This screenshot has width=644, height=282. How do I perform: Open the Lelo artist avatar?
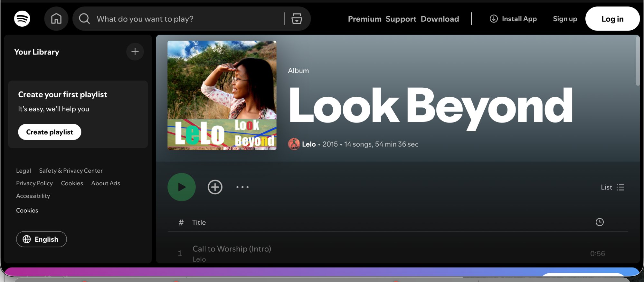tap(294, 144)
